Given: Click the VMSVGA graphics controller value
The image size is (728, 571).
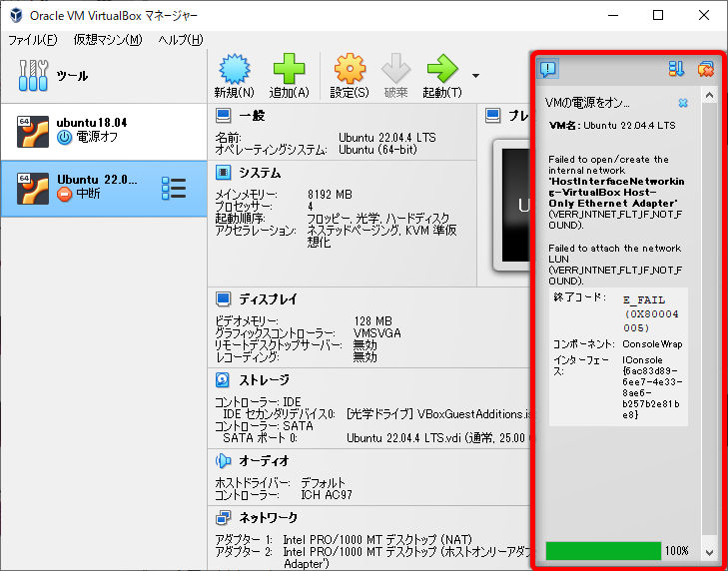Looking at the screenshot, I should [x=377, y=333].
